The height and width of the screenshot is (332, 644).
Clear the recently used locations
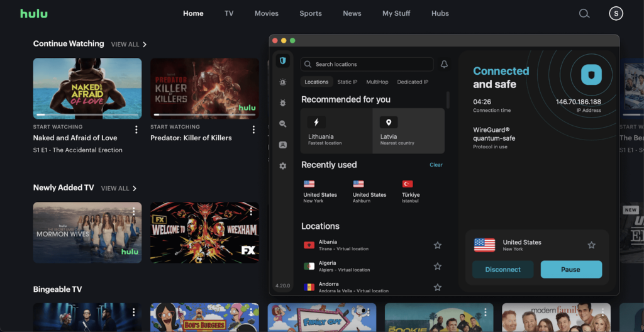tap(436, 165)
